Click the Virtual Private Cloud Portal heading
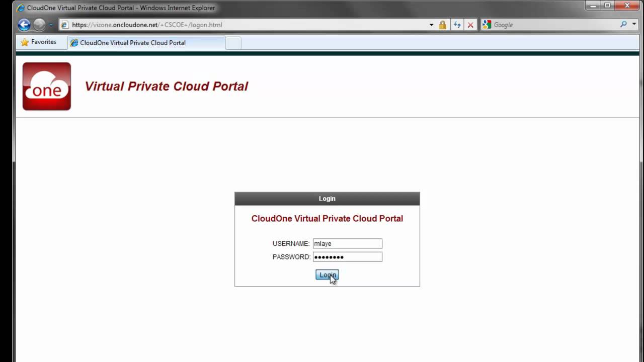The height and width of the screenshot is (362, 644). pos(166,86)
